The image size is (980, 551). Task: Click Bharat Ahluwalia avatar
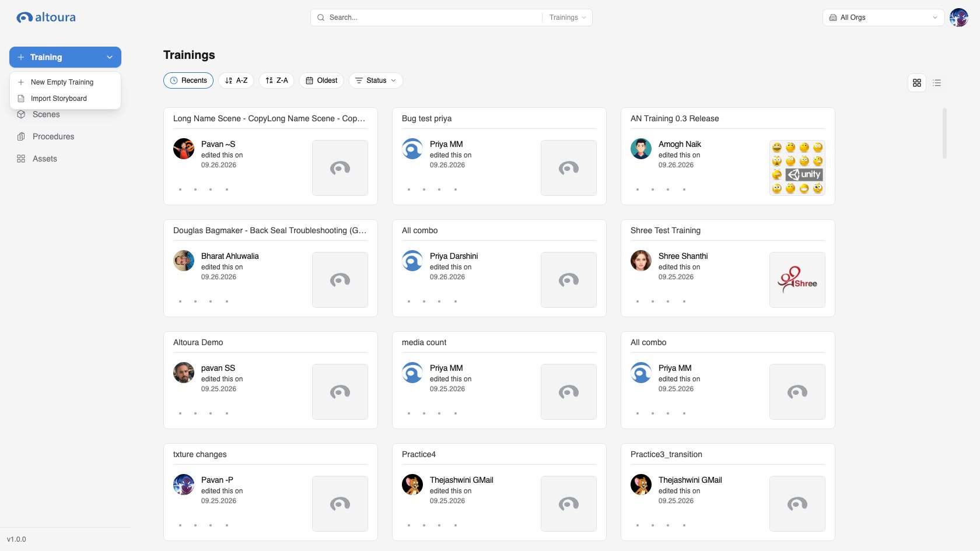point(184,261)
